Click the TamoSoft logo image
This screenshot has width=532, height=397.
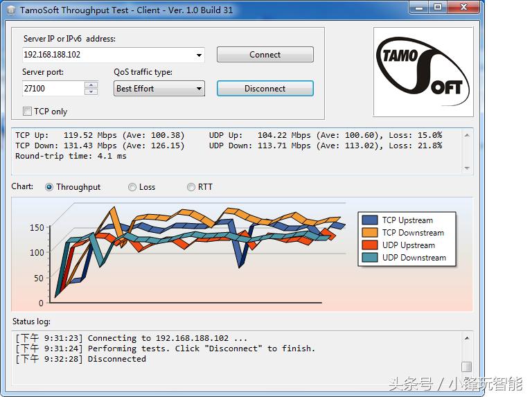(x=423, y=72)
